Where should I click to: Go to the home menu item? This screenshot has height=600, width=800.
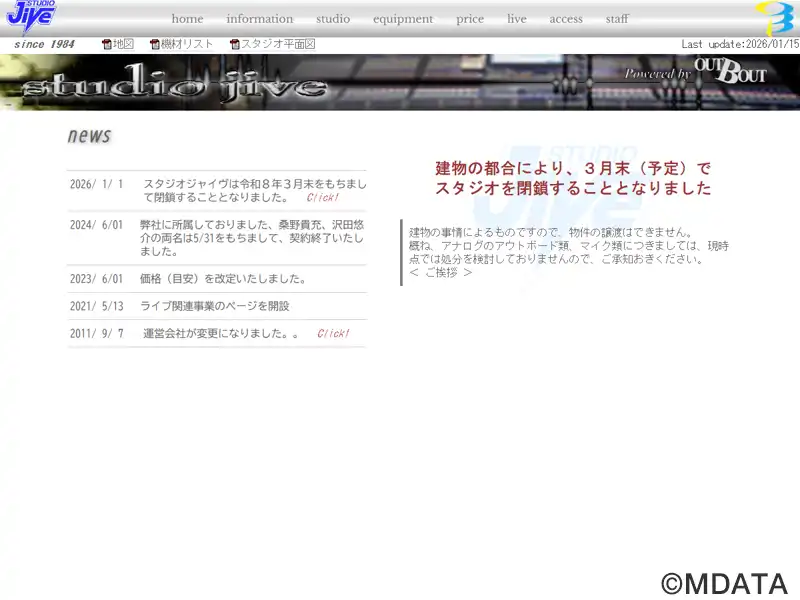point(187,19)
